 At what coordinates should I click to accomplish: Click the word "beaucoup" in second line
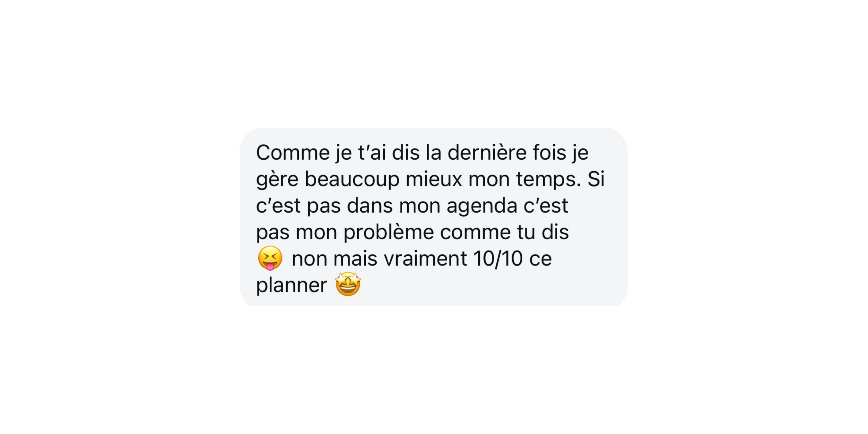pos(352,180)
